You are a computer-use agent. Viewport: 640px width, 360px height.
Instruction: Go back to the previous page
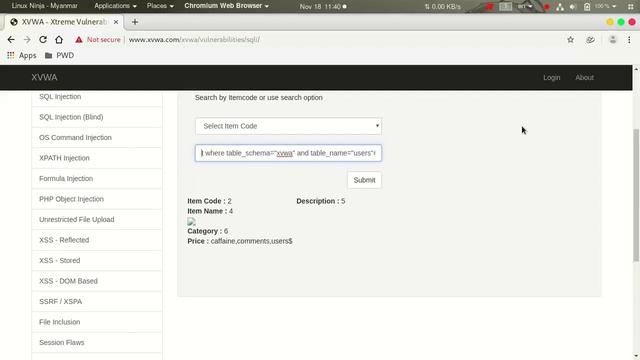click(11, 40)
